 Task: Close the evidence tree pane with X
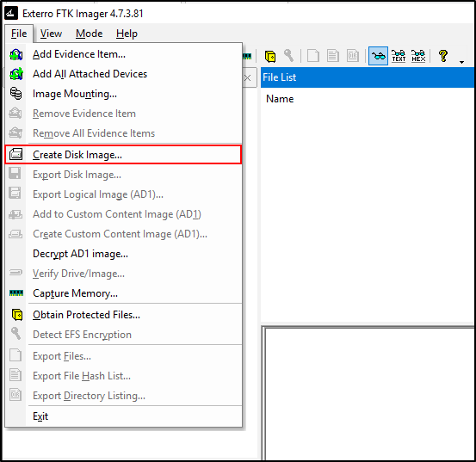click(247, 78)
